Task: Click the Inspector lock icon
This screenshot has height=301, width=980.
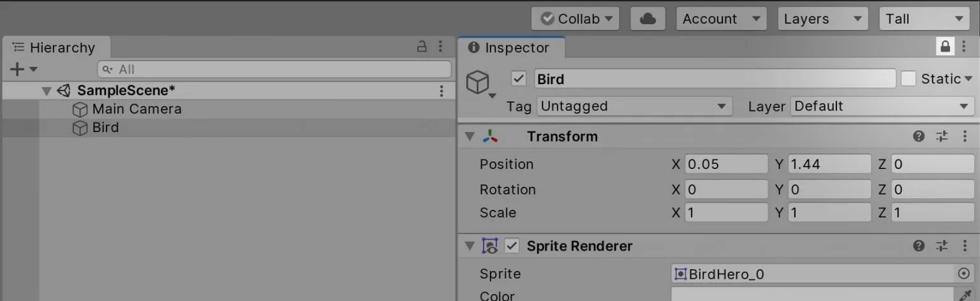Action: 945,47
